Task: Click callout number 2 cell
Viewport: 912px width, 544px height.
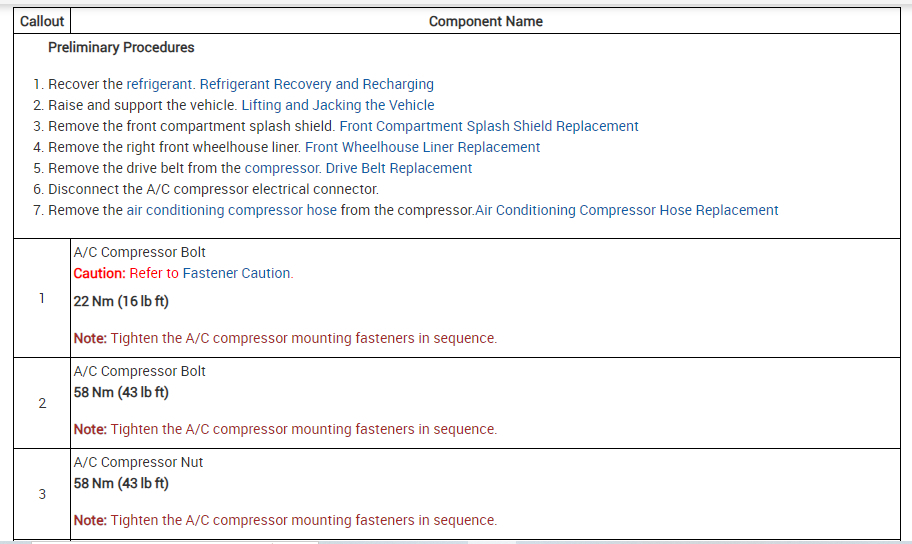Action: pos(42,403)
